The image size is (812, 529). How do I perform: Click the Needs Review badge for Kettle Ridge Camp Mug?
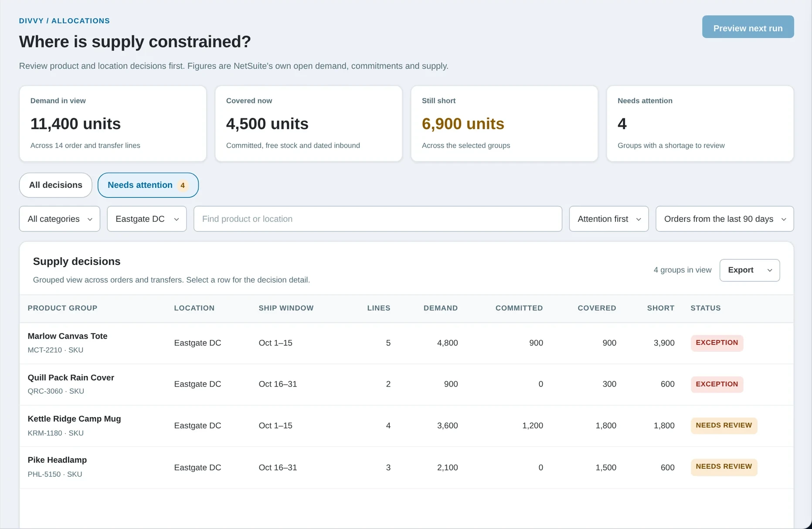point(724,425)
